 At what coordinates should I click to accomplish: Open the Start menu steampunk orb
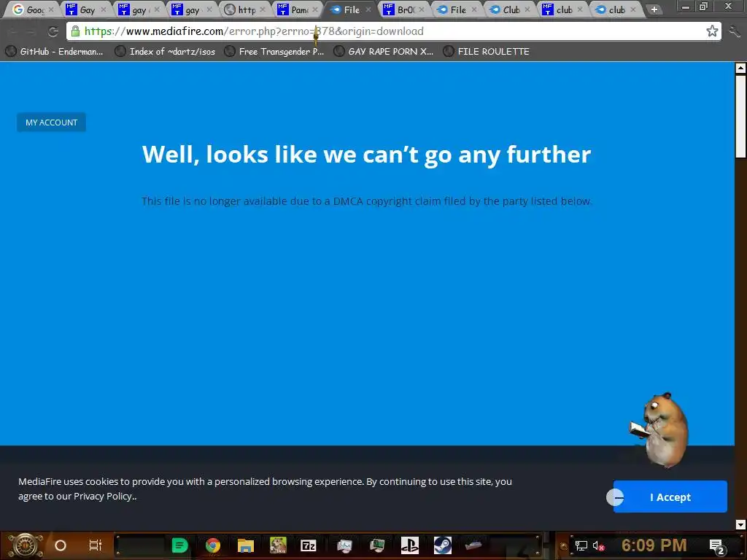click(26, 545)
